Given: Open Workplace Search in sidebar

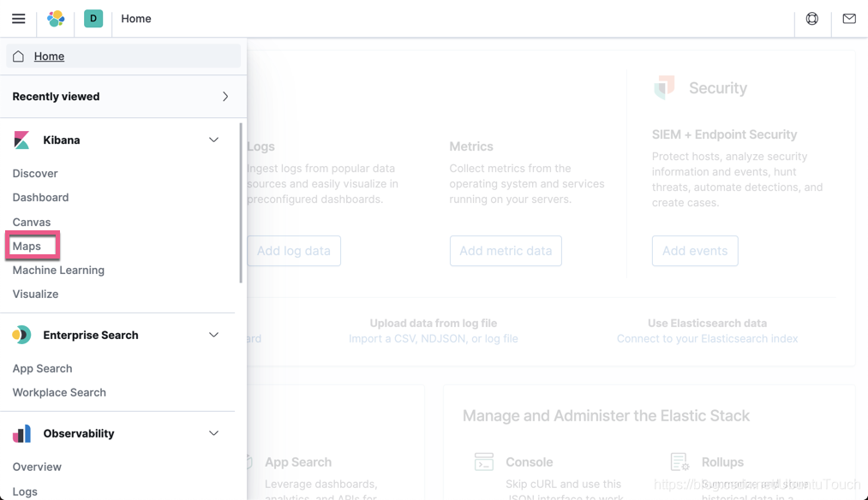Looking at the screenshot, I should click(x=59, y=392).
